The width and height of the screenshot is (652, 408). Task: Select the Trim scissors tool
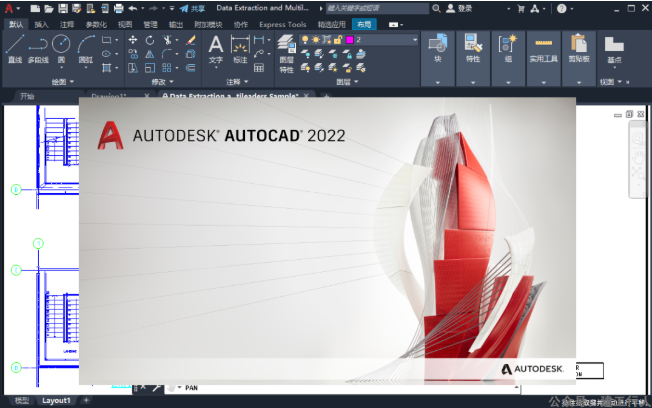[167, 40]
